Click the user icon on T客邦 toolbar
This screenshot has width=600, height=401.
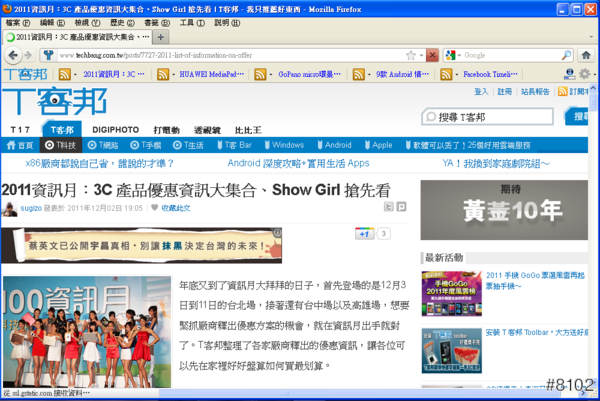click(569, 74)
